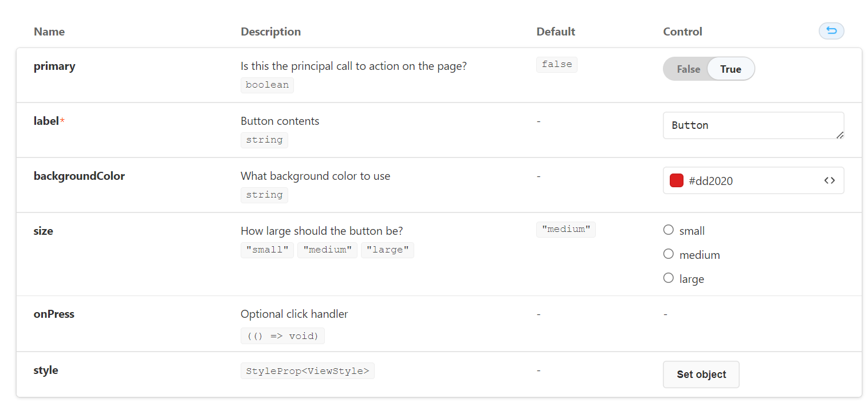This screenshot has height=406, width=868.
Task: Click the label text field containing Button
Action: point(745,125)
